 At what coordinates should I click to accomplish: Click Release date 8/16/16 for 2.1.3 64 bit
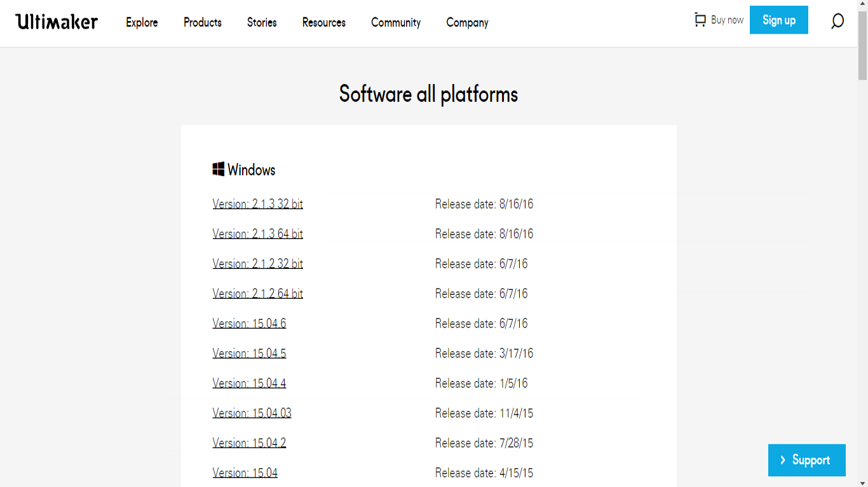click(x=484, y=234)
